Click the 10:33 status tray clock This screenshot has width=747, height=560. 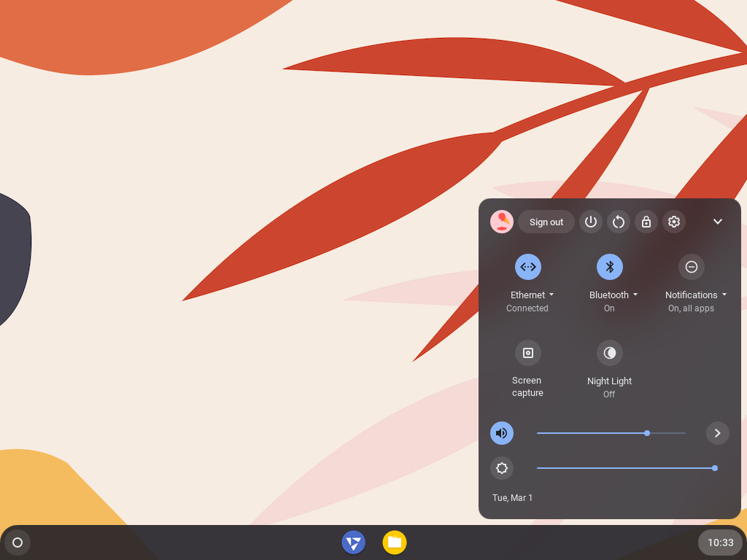pyautogui.click(x=720, y=542)
